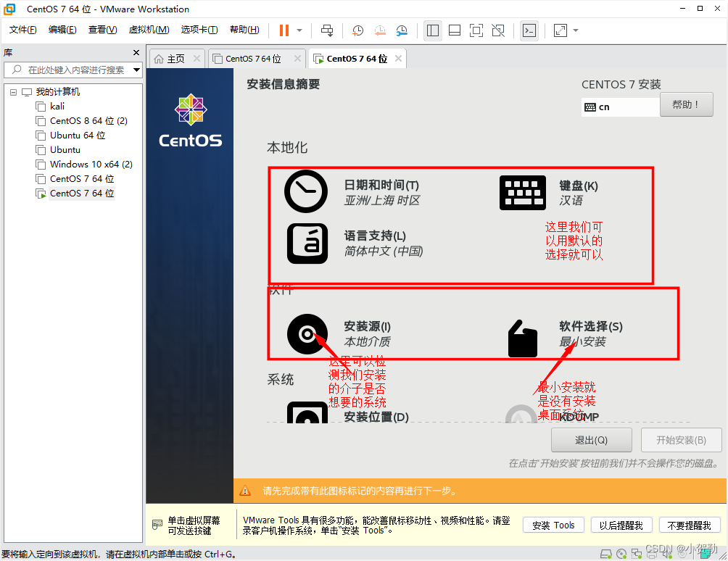Open the 查看(V) menu
The height and width of the screenshot is (561, 728).
(103, 30)
